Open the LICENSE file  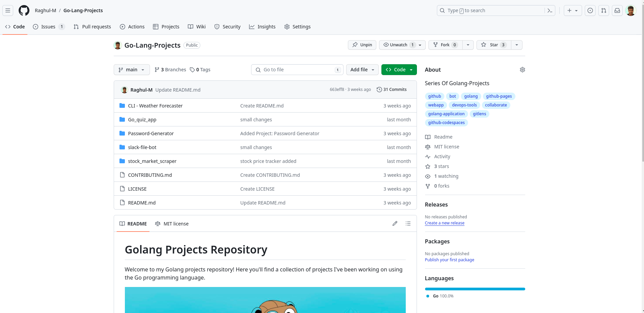tap(137, 189)
